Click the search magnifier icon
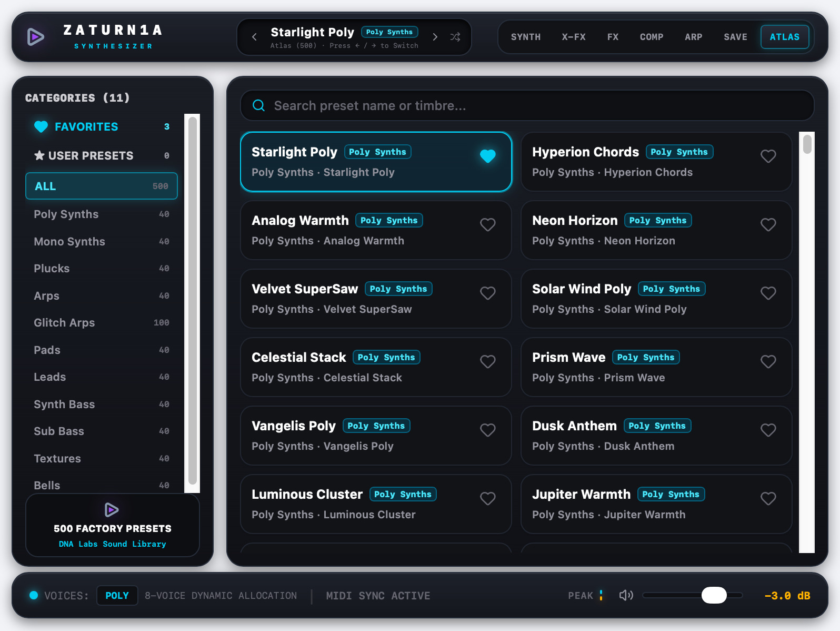Image resolution: width=840 pixels, height=631 pixels. pyautogui.click(x=258, y=105)
